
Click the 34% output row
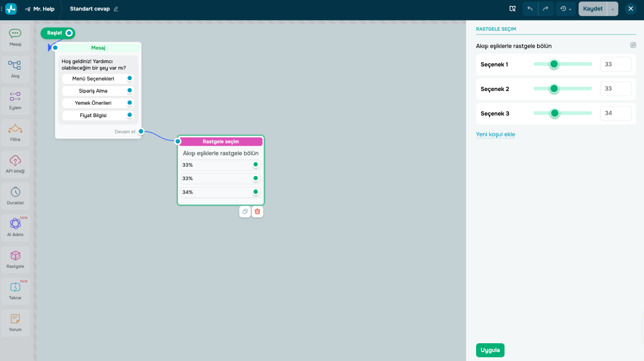click(221, 192)
